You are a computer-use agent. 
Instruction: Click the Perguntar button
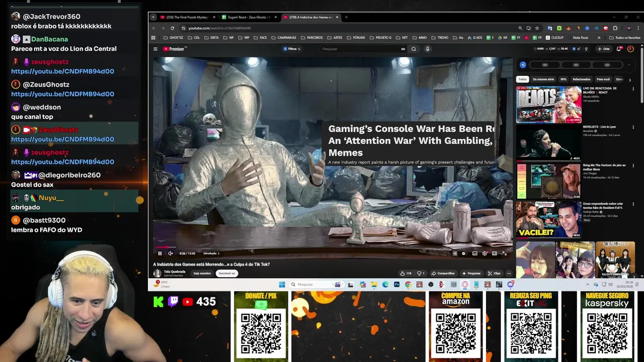point(471,274)
